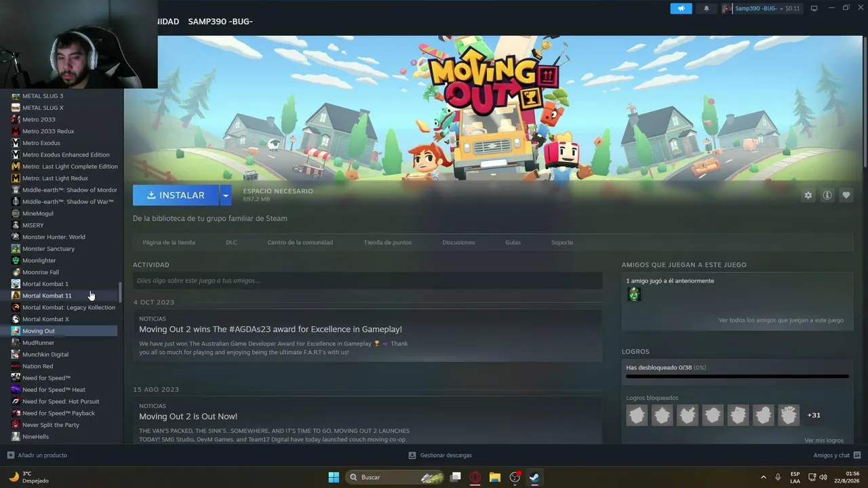The height and width of the screenshot is (488, 868).
Task: Open the Moving Out 2 AGDAs23 award news
Action: coord(271,329)
